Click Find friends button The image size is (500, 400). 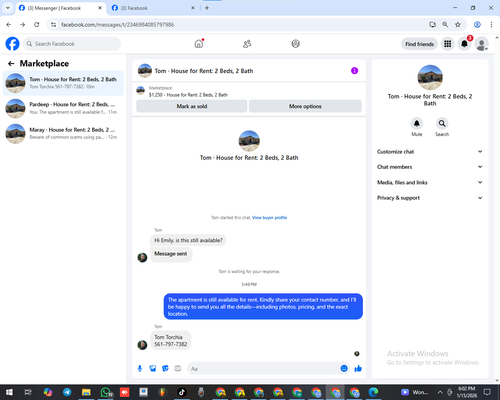click(x=419, y=44)
